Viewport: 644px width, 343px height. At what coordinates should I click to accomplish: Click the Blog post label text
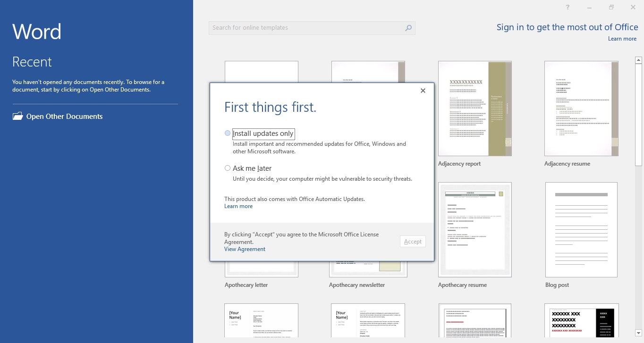click(557, 285)
